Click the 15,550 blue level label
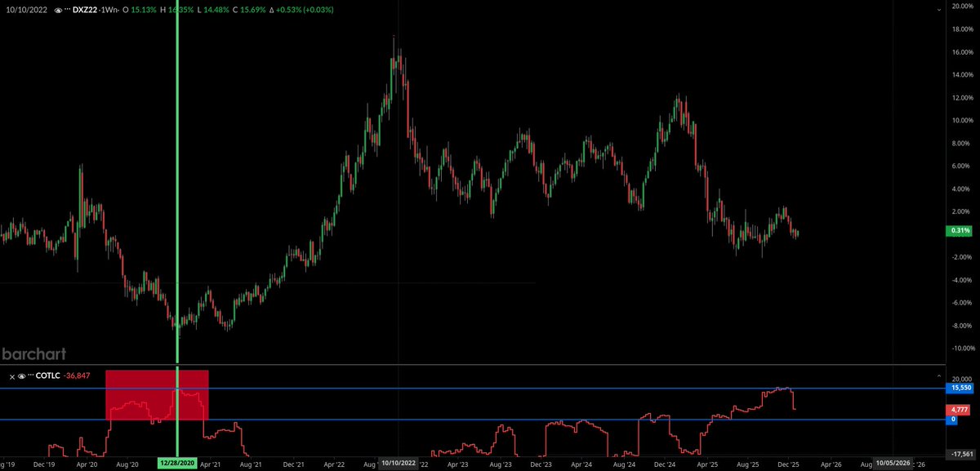Image resolution: width=980 pixels, height=471 pixels. (x=960, y=389)
